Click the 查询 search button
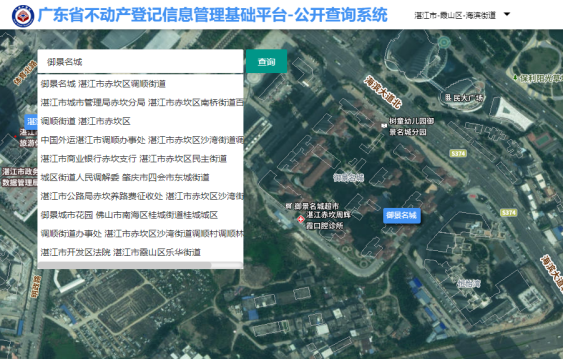 pos(267,61)
